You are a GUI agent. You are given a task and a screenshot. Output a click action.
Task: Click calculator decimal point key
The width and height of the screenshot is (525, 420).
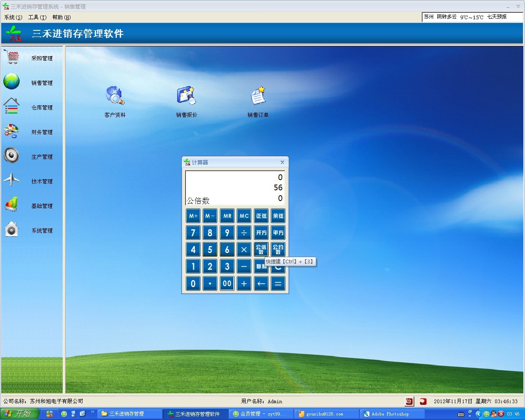[x=210, y=283]
